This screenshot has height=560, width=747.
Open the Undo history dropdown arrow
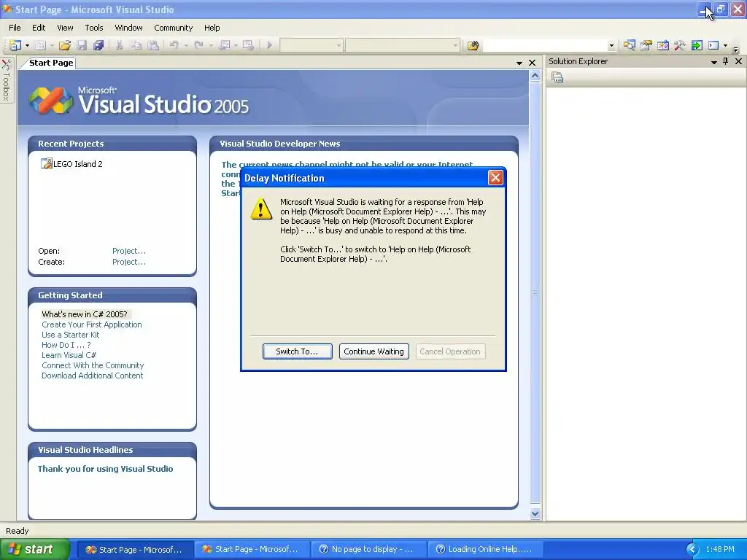tap(186, 46)
